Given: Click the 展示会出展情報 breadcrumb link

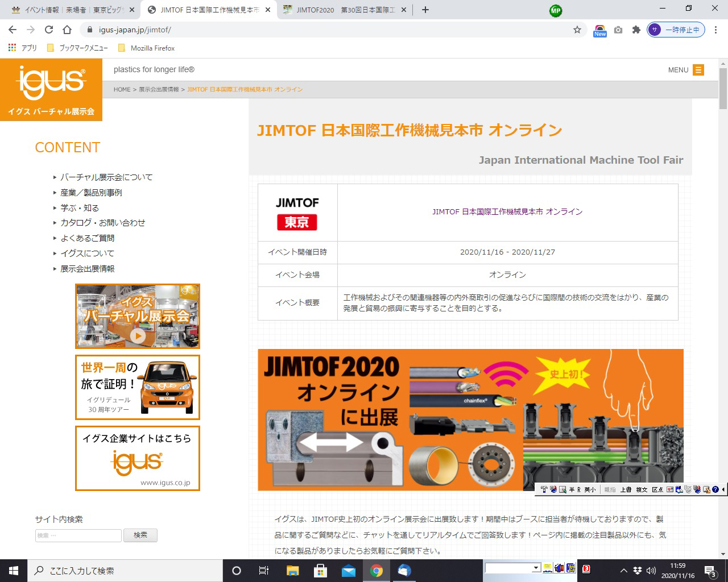Looking at the screenshot, I should point(159,89).
